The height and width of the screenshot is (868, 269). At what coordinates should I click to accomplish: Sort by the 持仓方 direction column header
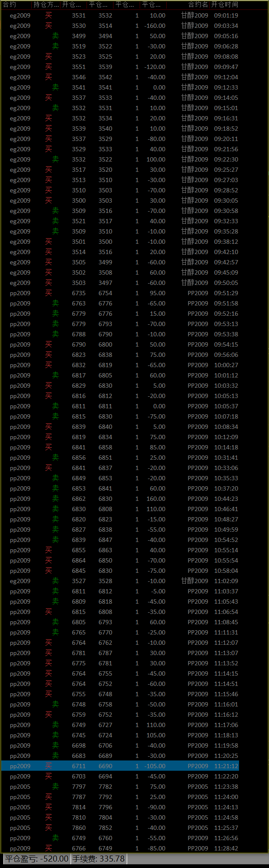pyautogui.click(x=46, y=5)
